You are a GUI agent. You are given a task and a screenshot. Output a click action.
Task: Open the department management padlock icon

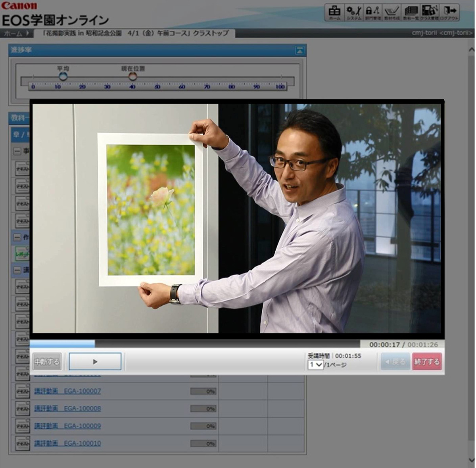(372, 12)
